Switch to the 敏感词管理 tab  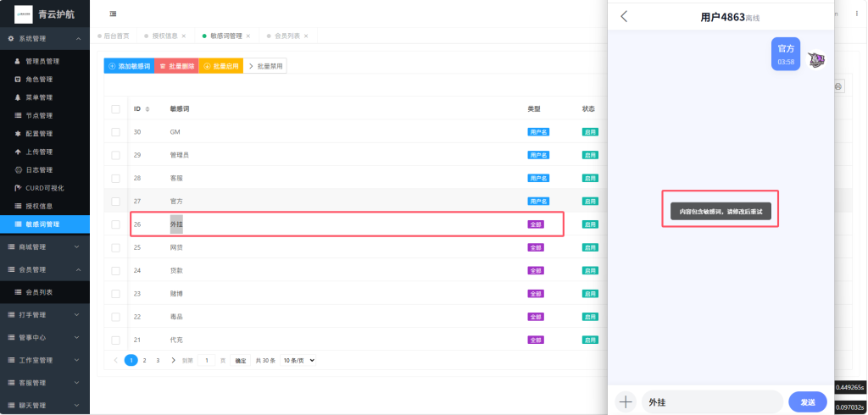pos(225,36)
